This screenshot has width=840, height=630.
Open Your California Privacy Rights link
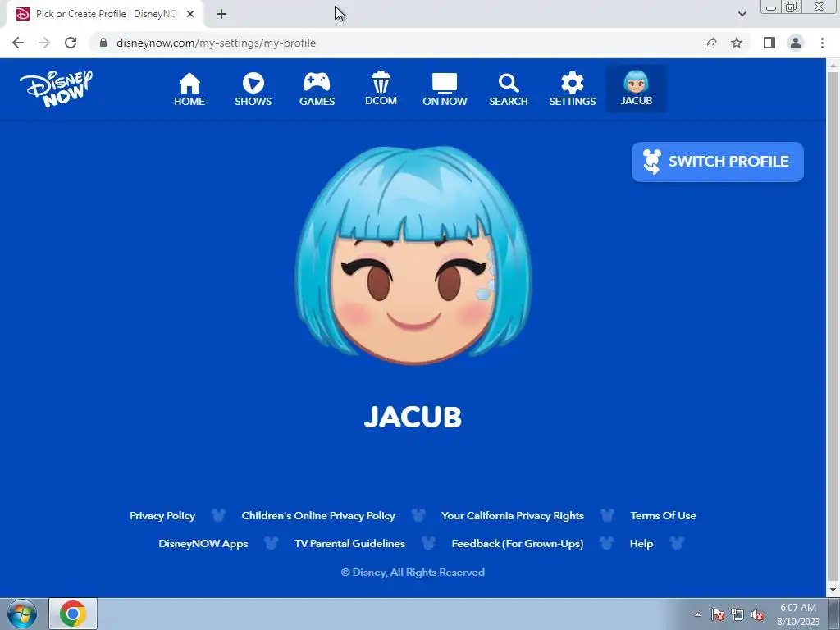click(x=512, y=515)
